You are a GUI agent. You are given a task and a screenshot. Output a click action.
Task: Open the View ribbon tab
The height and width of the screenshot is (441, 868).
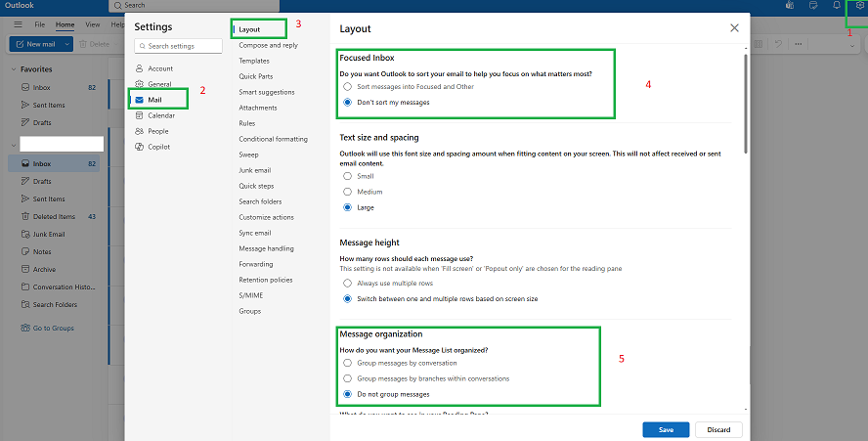(93, 24)
